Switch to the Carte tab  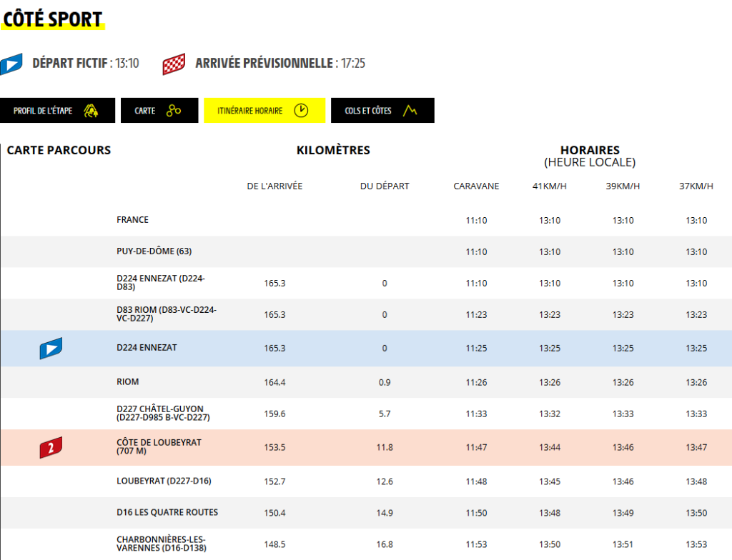tap(159, 111)
